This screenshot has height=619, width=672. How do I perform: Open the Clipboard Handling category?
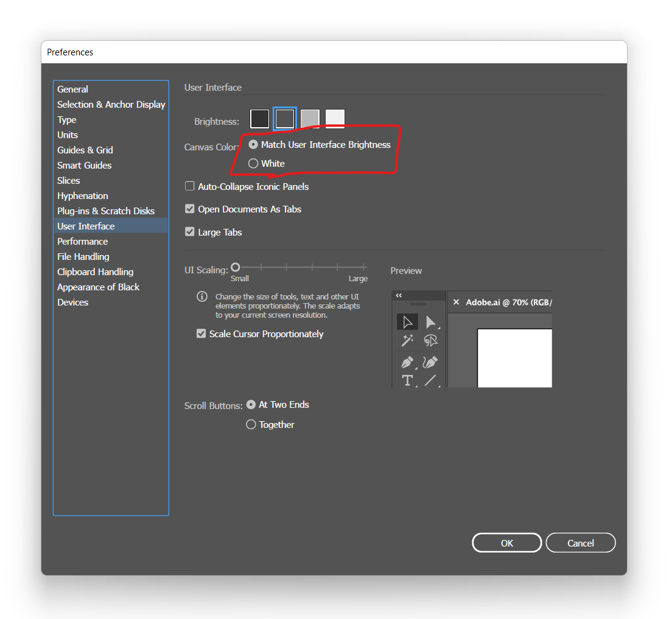pyautogui.click(x=111, y=272)
